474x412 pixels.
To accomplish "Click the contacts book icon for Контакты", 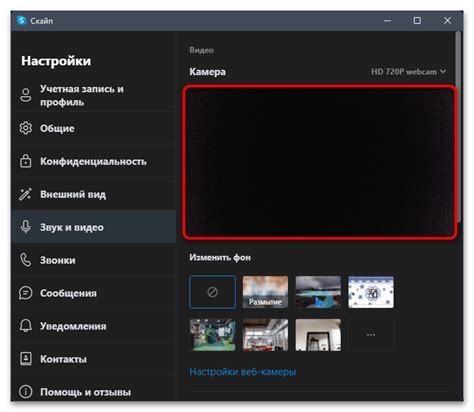I will pos(26,359).
